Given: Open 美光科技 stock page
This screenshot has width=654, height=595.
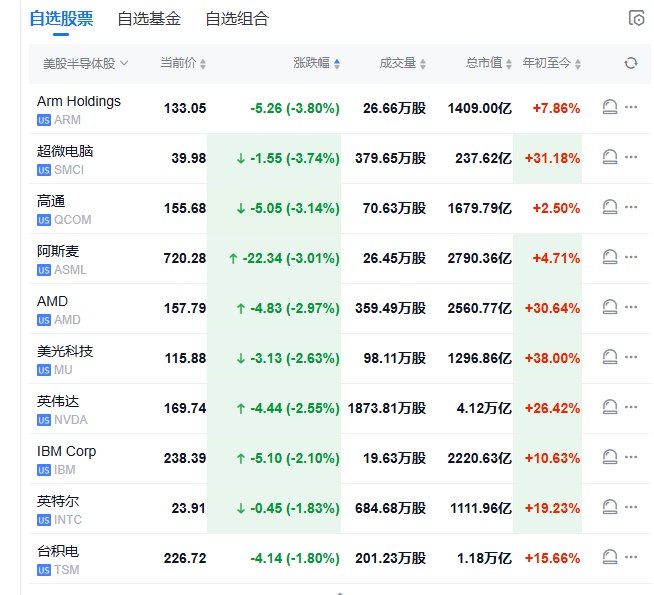Looking at the screenshot, I should 65,351.
